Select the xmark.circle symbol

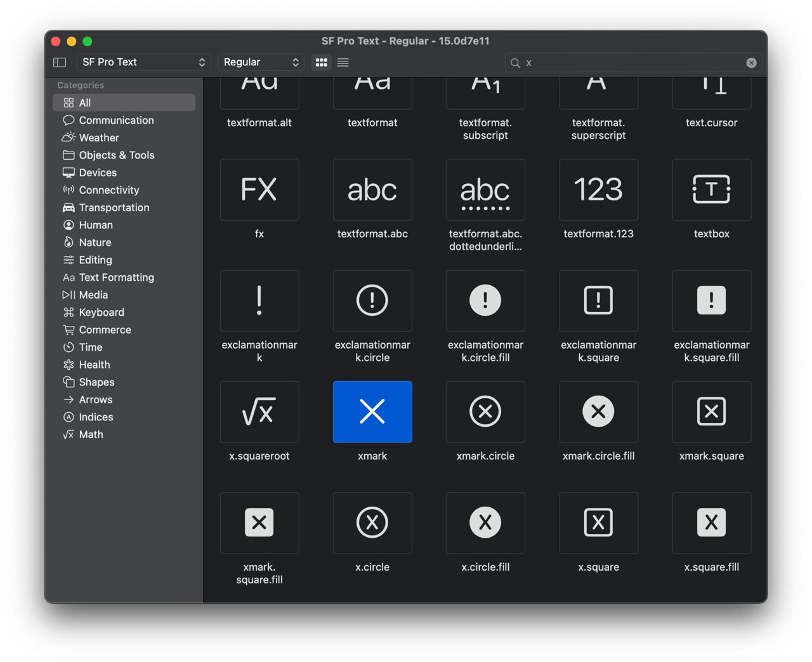tap(485, 412)
